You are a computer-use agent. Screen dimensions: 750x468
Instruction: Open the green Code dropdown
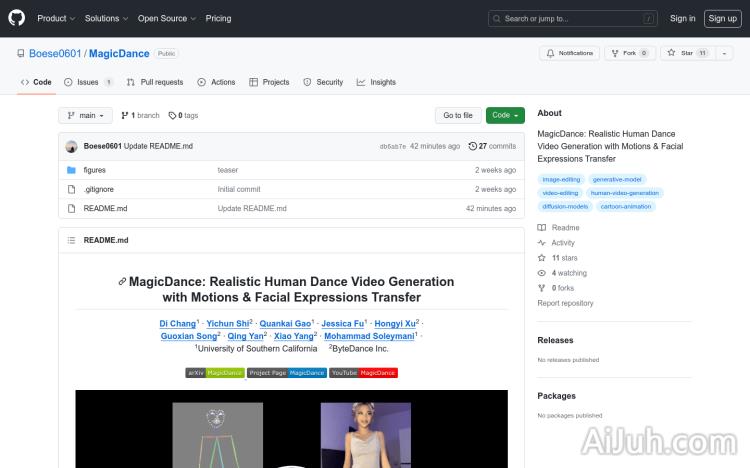tap(505, 115)
